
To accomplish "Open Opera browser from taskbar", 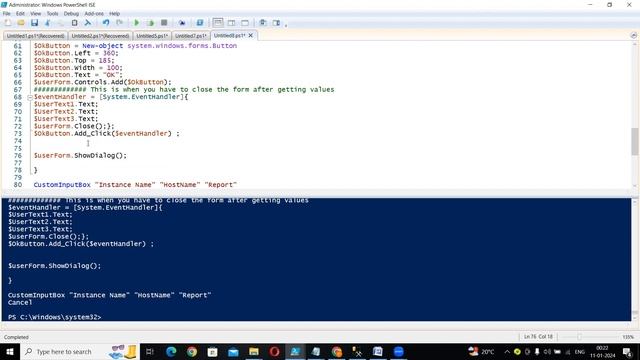I will point(274,351).
